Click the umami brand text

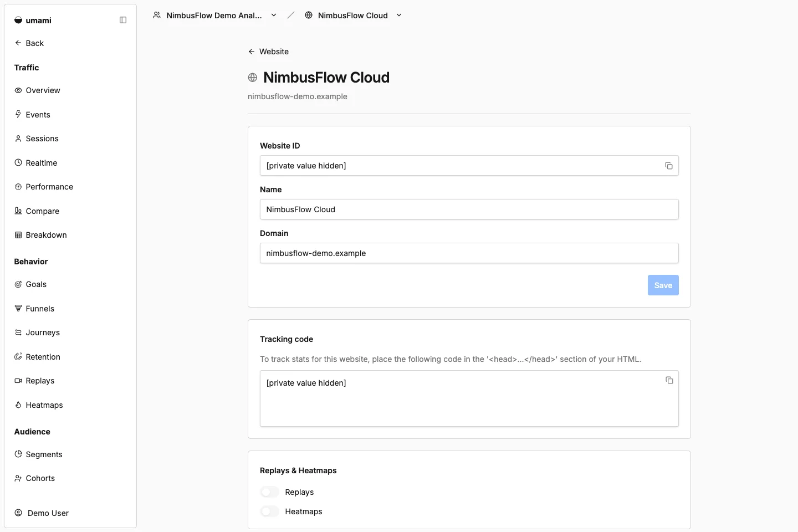[x=38, y=21]
